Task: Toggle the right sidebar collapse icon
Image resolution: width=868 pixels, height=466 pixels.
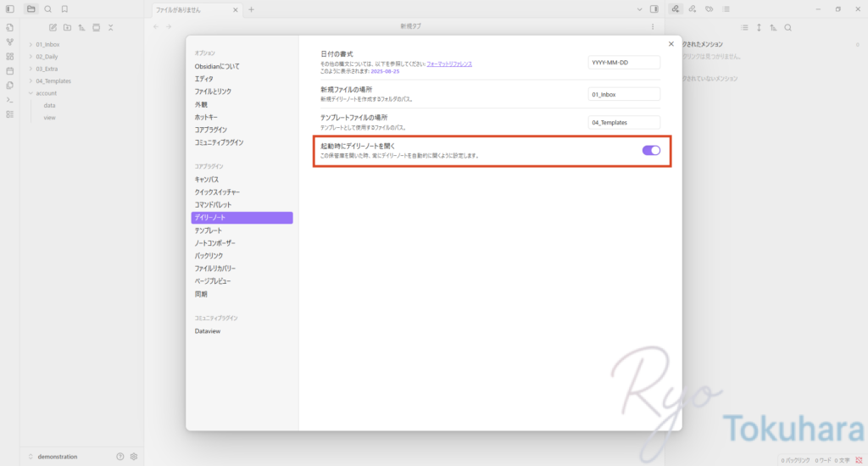Action: pos(654,8)
